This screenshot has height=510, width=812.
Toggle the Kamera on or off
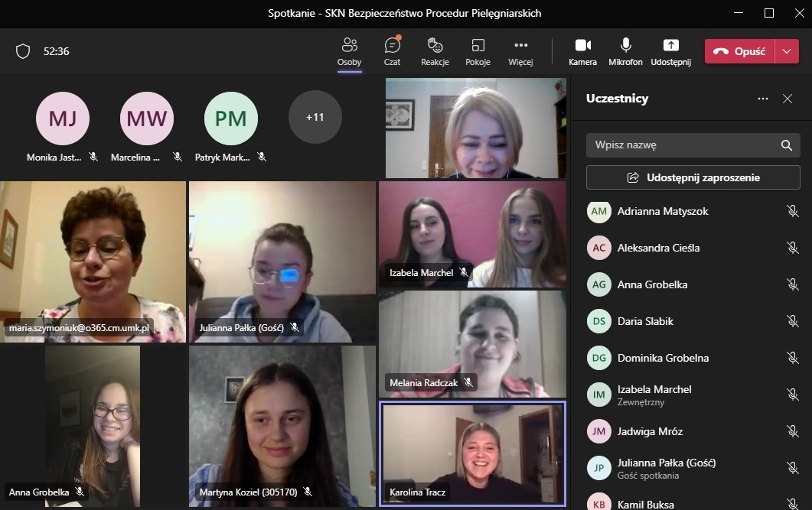[x=582, y=51]
